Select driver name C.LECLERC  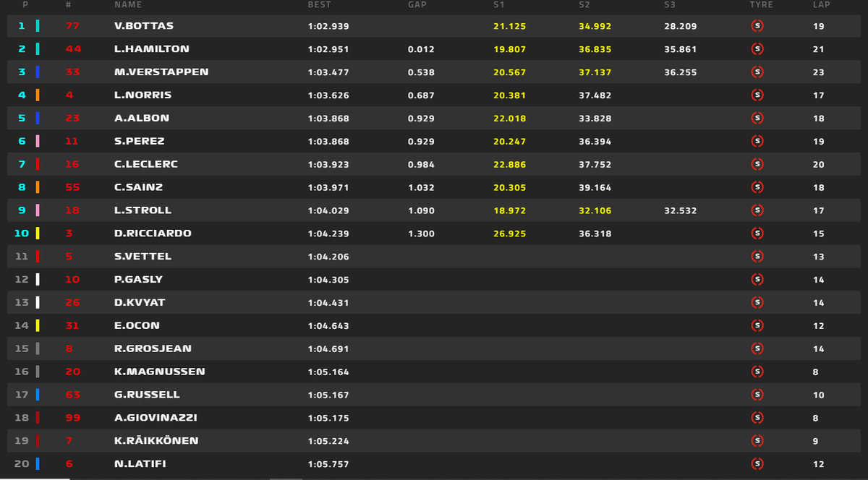tap(146, 164)
